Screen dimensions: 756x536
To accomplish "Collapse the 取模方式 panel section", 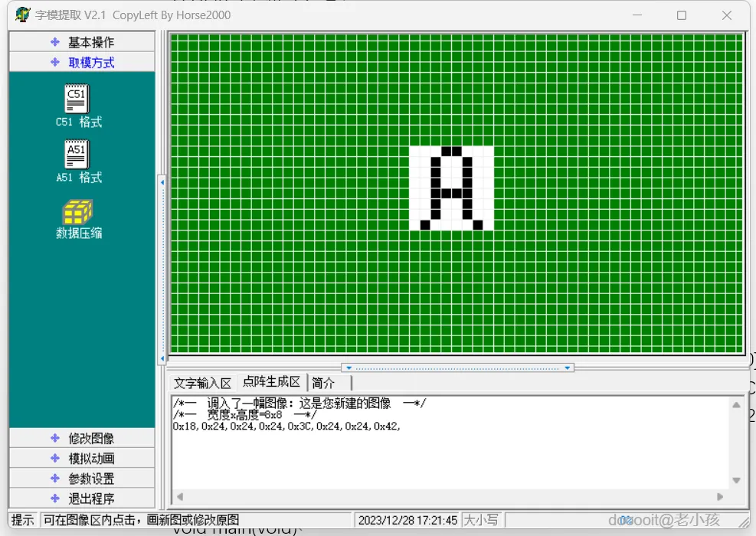I will [82, 63].
